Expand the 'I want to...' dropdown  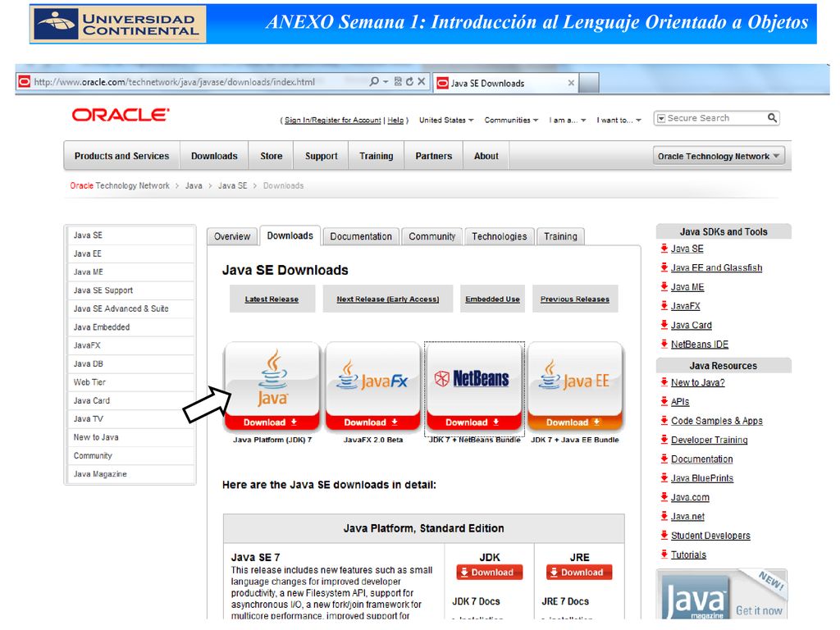(619, 120)
